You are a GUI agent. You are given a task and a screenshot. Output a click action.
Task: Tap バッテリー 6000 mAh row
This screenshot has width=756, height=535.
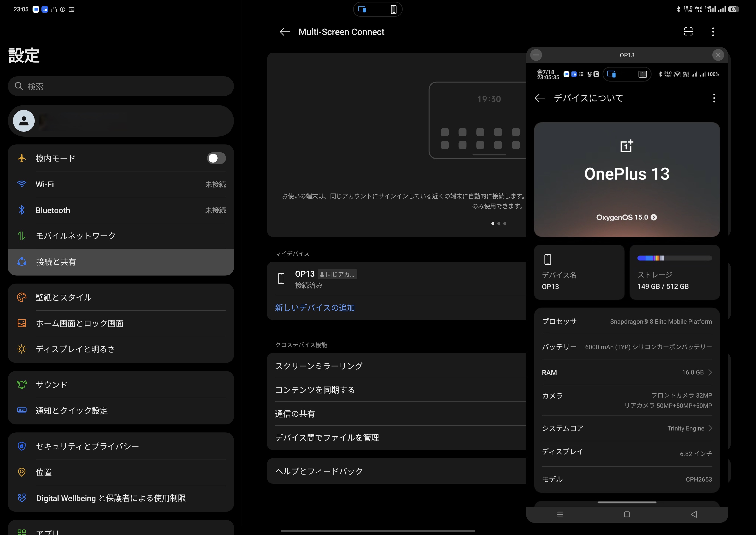pos(627,347)
